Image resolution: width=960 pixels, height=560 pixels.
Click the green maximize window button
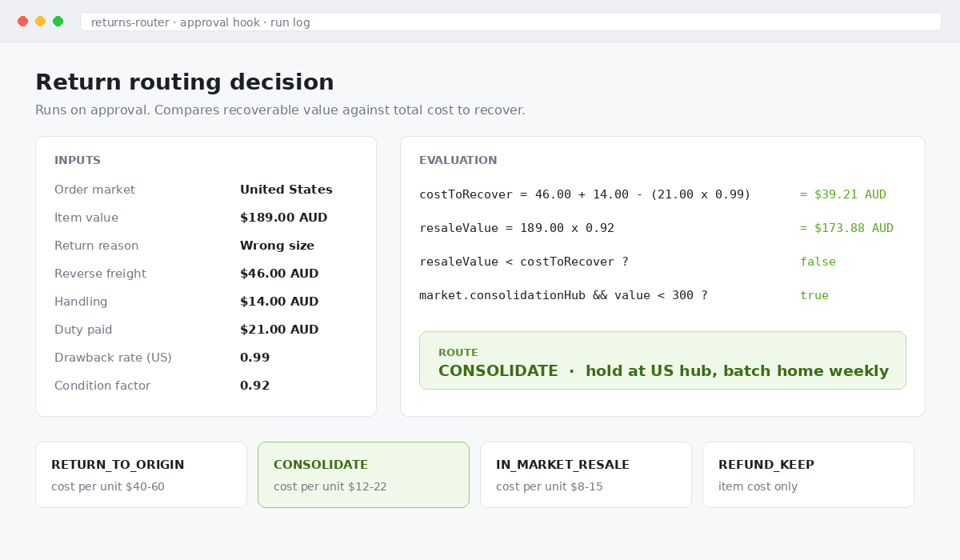pyautogui.click(x=58, y=22)
